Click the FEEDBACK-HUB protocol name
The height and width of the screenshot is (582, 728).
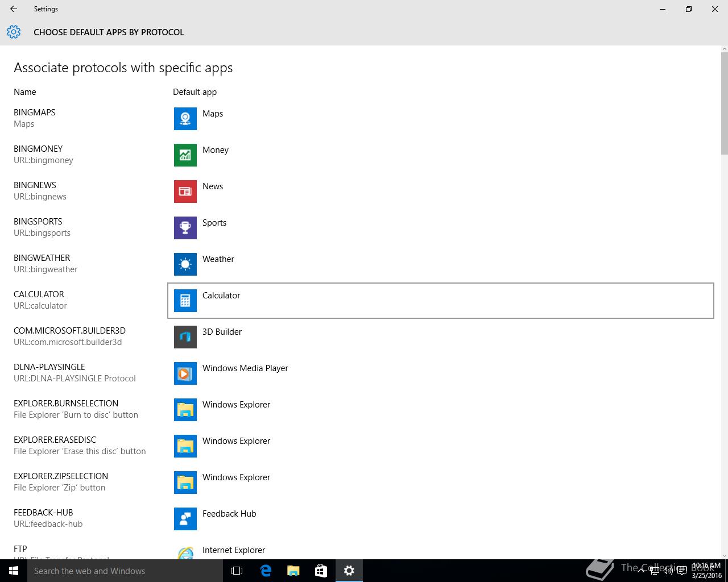coord(43,513)
